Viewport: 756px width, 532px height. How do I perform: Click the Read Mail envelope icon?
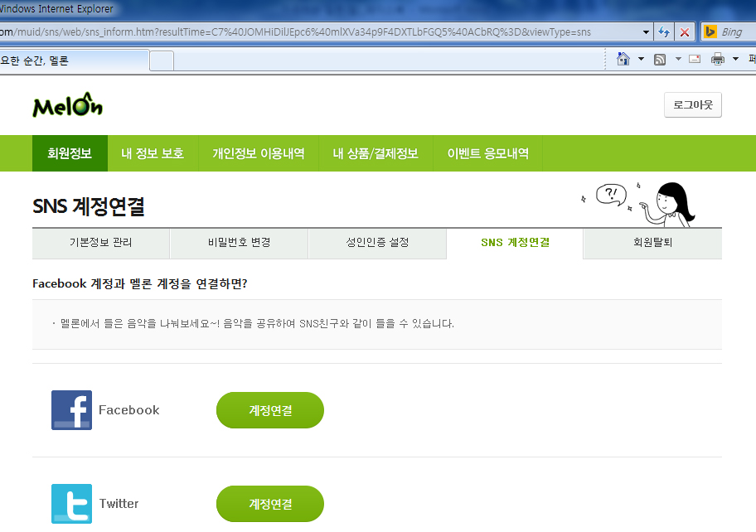(694, 59)
